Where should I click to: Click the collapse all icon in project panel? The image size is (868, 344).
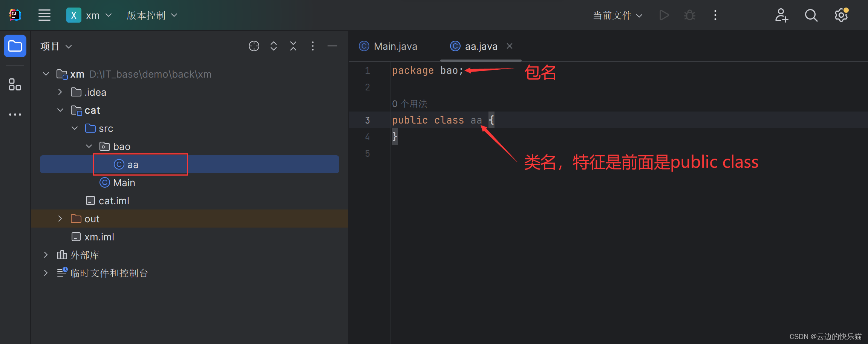click(x=293, y=46)
